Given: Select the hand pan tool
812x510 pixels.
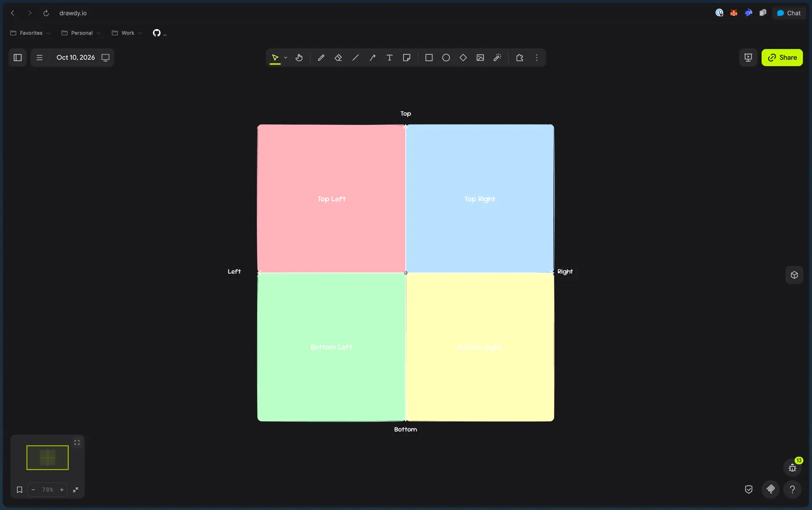Looking at the screenshot, I should (x=299, y=58).
